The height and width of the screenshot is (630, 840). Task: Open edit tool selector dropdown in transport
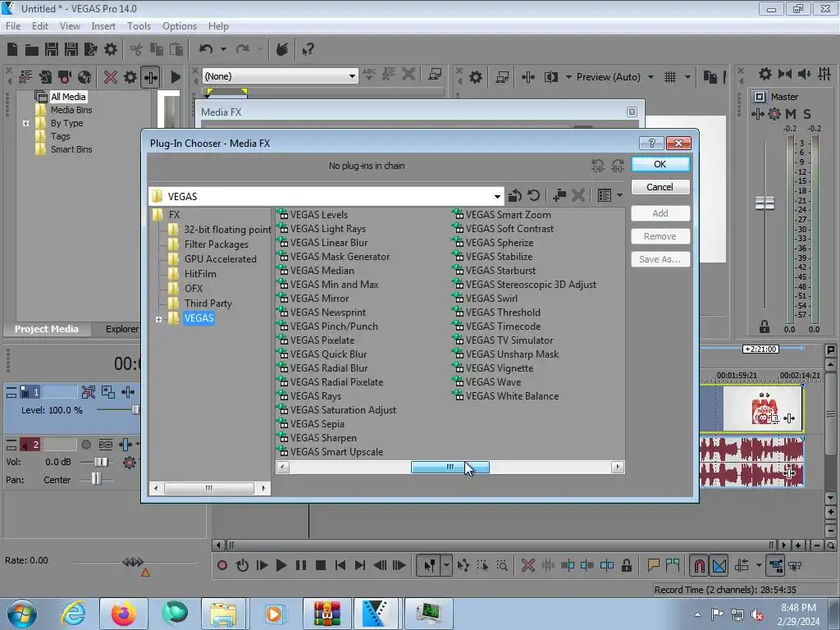coord(446,565)
